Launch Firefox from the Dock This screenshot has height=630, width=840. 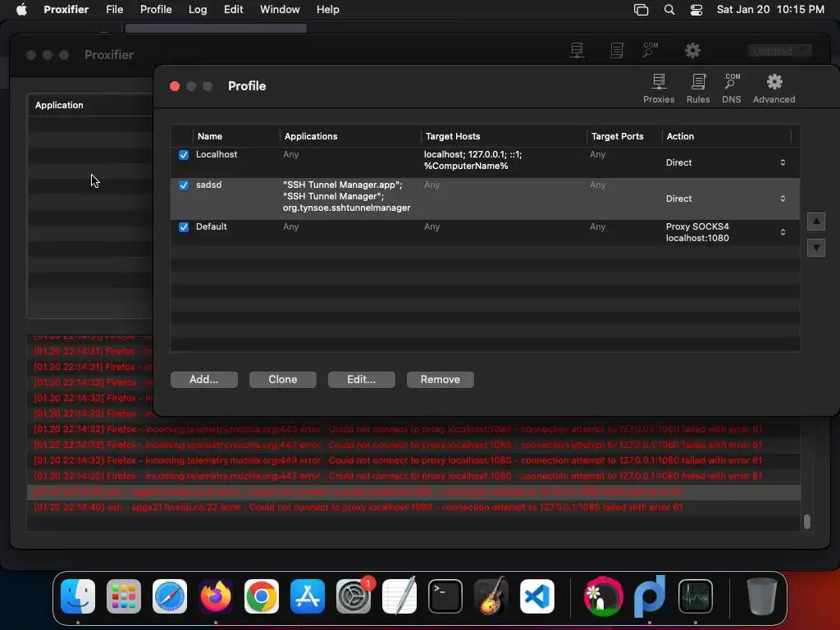point(216,596)
